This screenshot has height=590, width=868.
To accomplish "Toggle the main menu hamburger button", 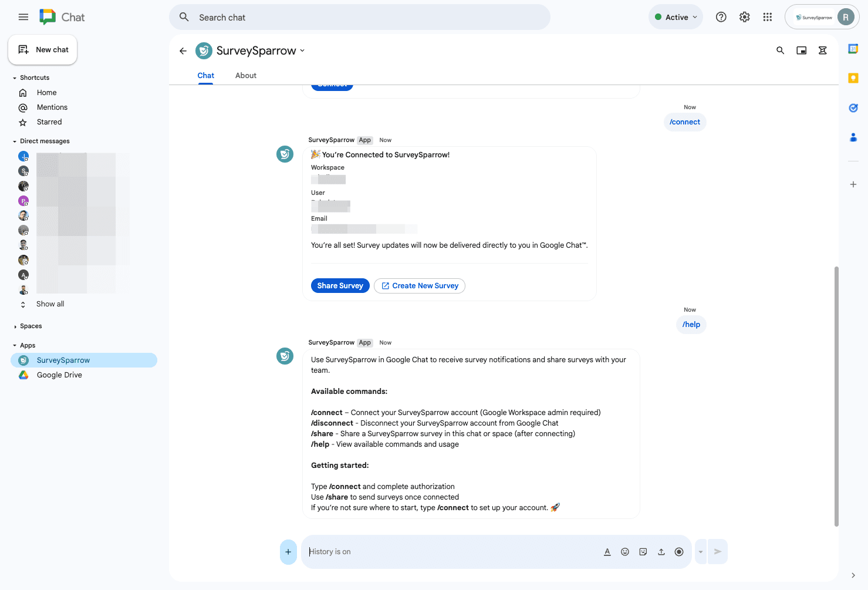I will [23, 17].
